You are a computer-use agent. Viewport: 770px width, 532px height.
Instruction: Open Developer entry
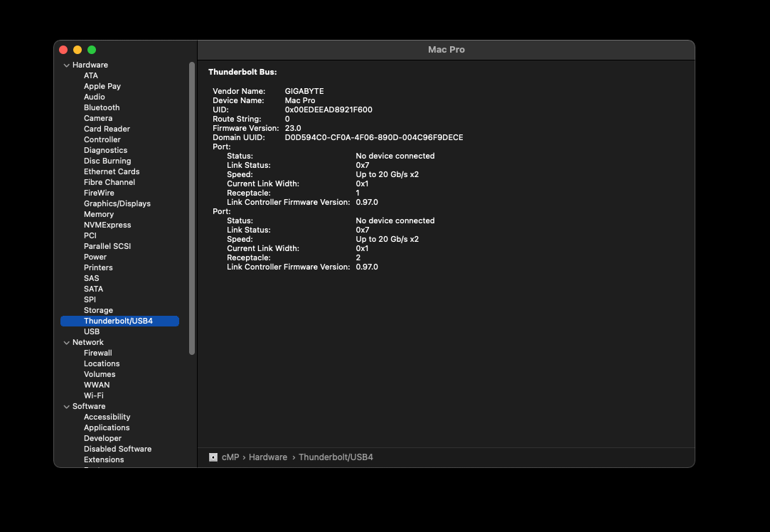click(102, 439)
